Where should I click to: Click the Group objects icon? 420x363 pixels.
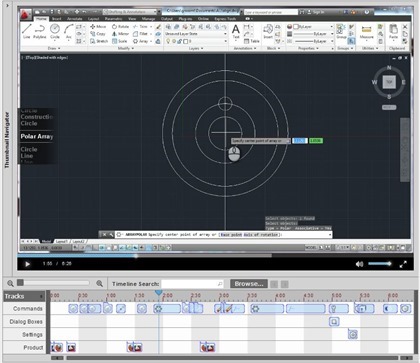(x=341, y=31)
